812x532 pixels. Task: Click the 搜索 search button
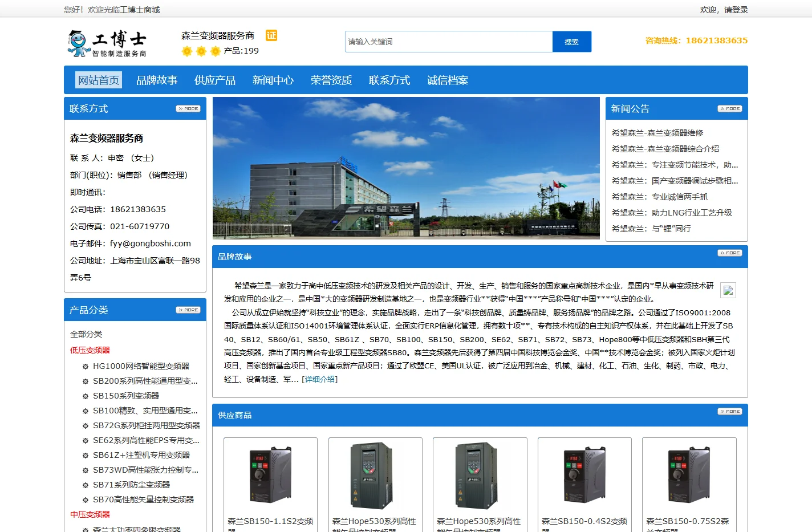pyautogui.click(x=572, y=42)
